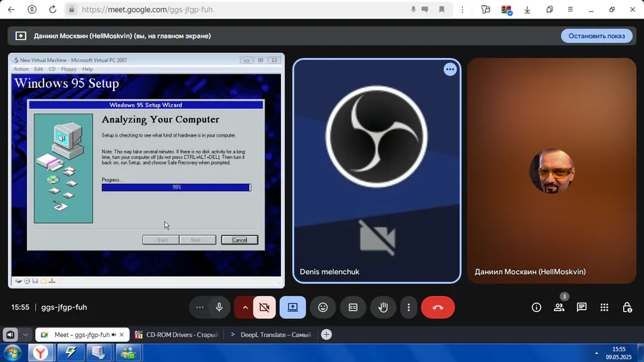Toggle closed captions in Meet
644x362 pixels.
point(353,308)
